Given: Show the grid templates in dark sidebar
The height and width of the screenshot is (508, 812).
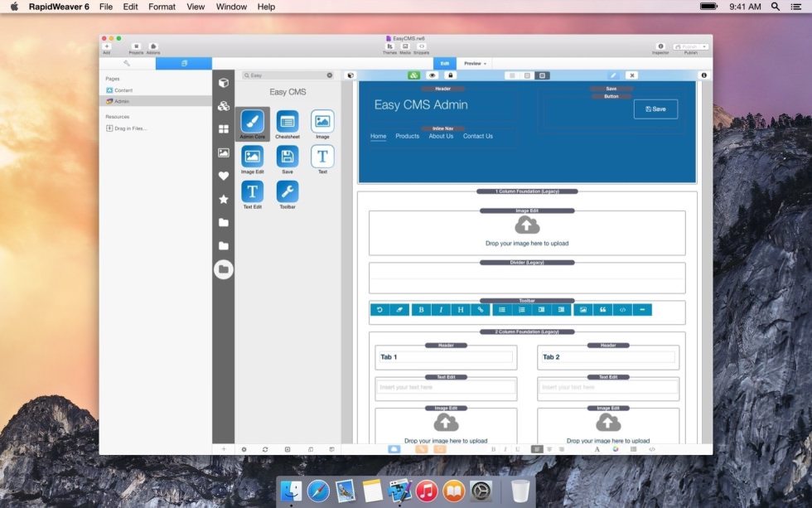Looking at the screenshot, I should pos(223,129).
